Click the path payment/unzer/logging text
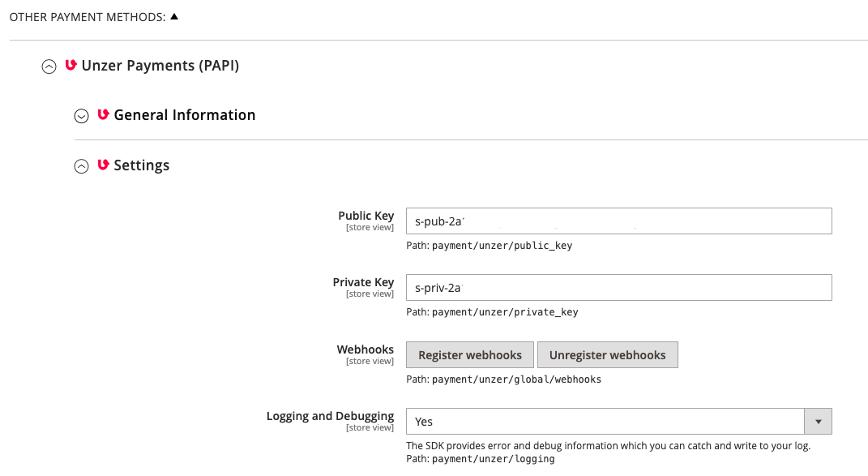 [494, 459]
